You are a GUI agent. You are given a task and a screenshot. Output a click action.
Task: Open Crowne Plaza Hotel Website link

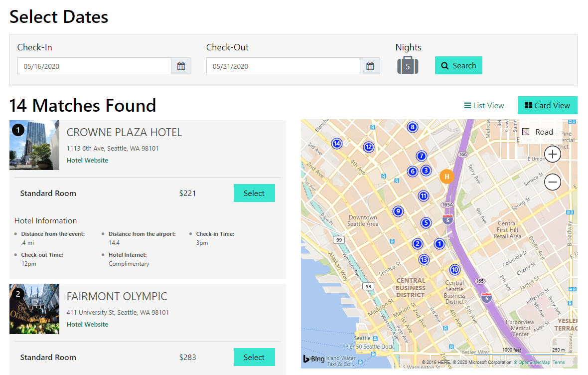87,160
